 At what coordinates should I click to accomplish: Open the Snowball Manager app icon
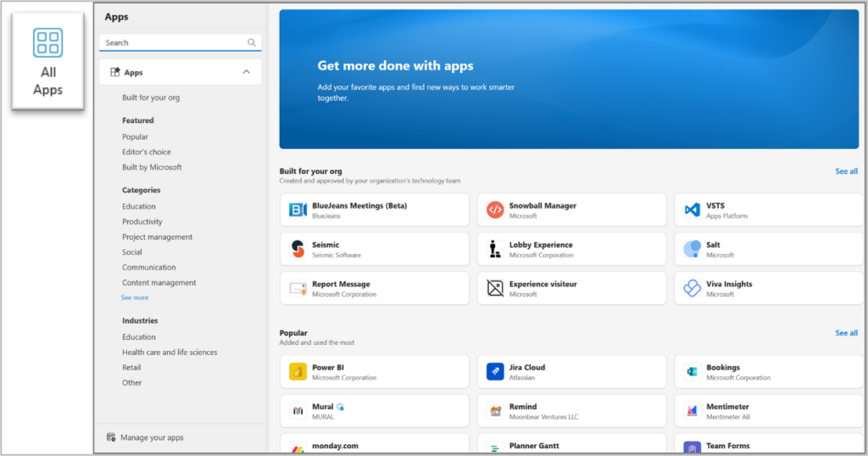pyautogui.click(x=495, y=209)
